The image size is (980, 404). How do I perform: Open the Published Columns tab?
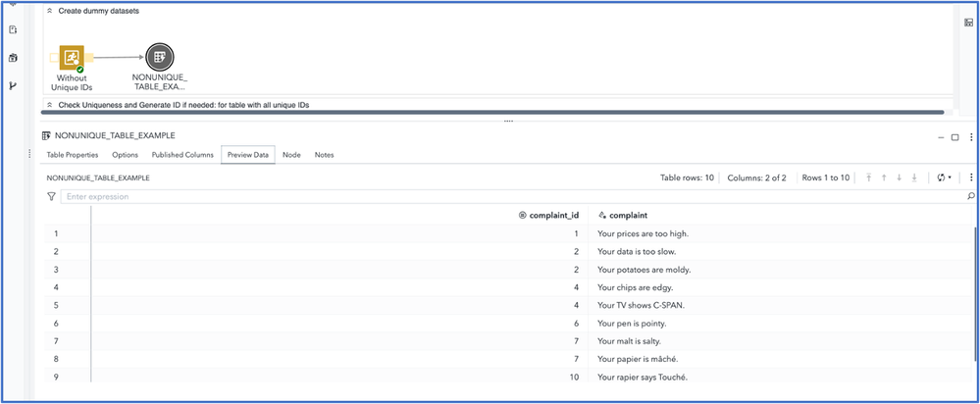[182, 155]
